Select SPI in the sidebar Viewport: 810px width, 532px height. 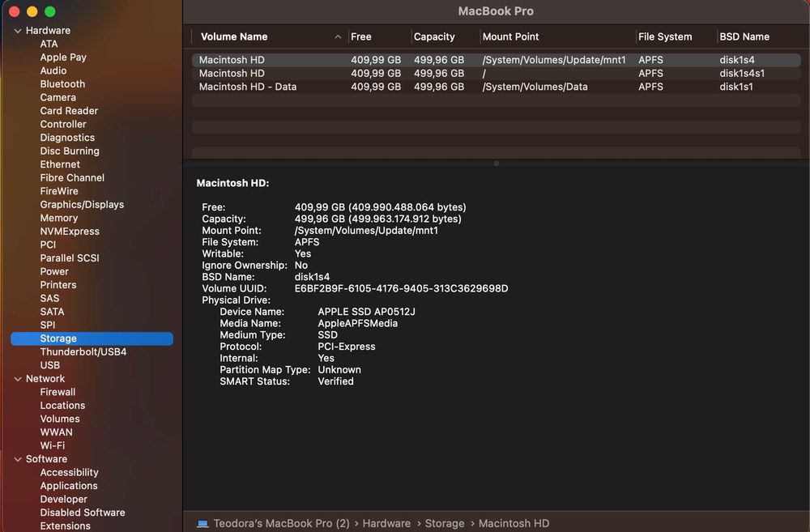tap(48, 326)
